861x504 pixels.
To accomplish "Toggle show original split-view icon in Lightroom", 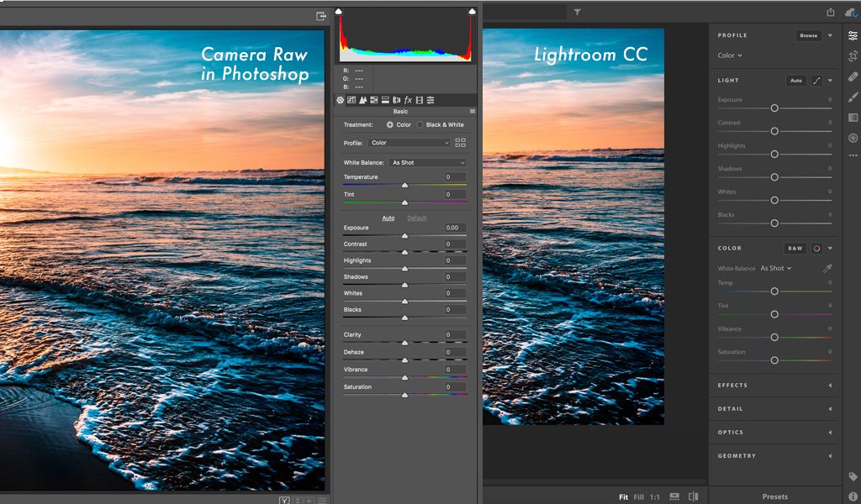I will [x=694, y=496].
